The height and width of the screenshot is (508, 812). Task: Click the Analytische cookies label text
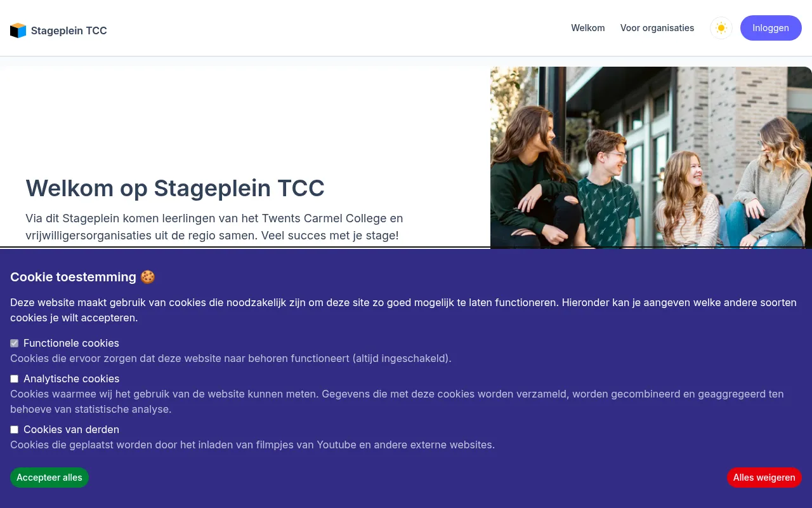(x=71, y=378)
